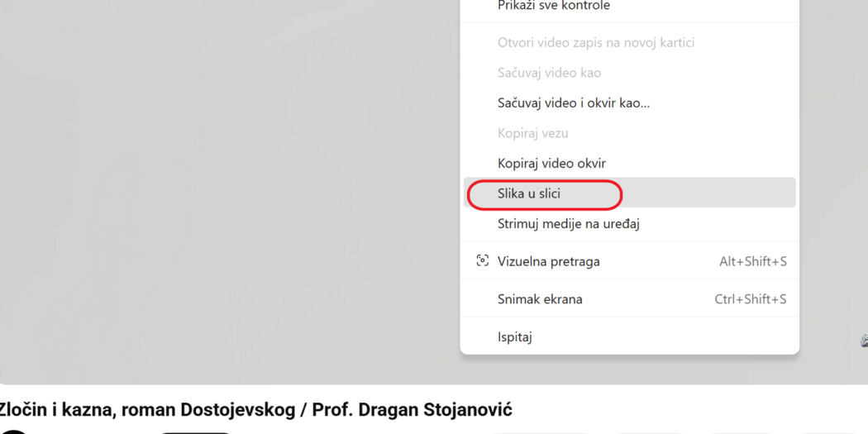Choose Otvori video zapis na novoj kartici
The width and height of the screenshot is (868, 434).
click(x=595, y=42)
